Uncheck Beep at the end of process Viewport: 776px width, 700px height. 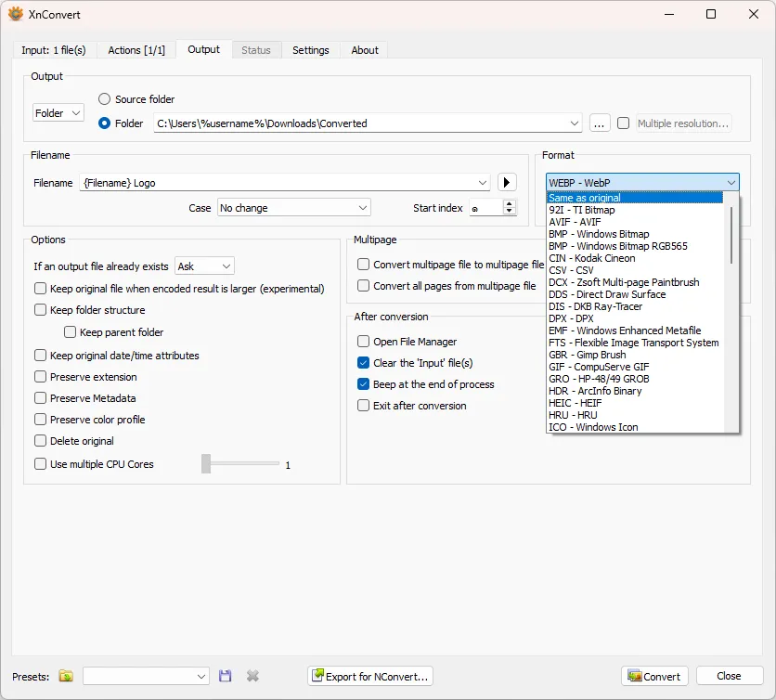(x=363, y=384)
